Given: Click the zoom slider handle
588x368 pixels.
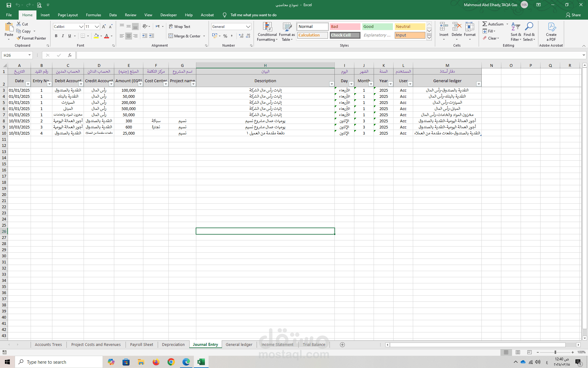Looking at the screenshot, I should 555,352.
